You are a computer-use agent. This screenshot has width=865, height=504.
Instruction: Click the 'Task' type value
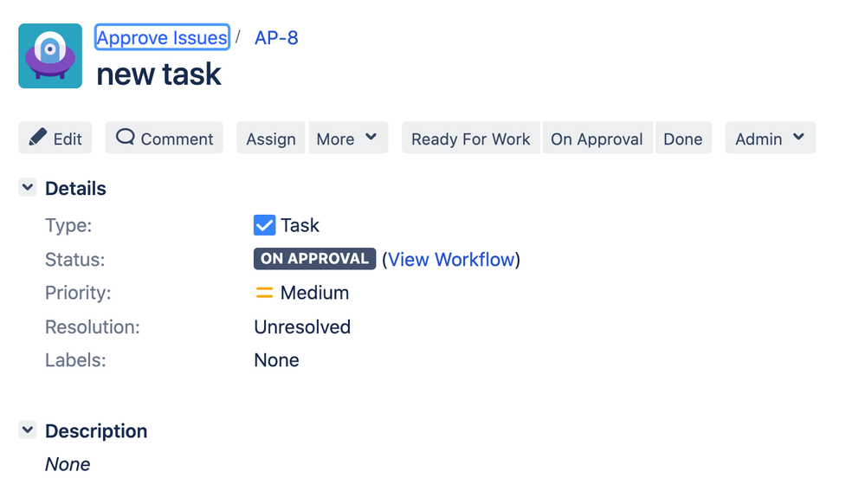click(300, 225)
